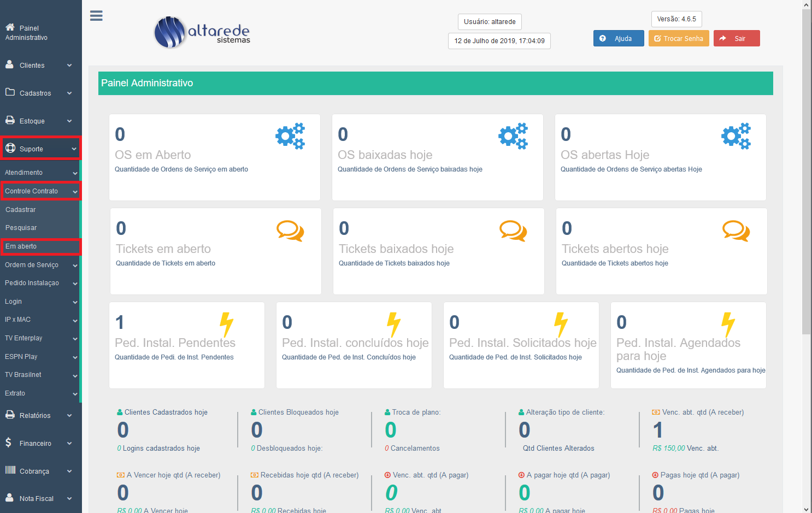Viewport: 812px width, 513px height.
Task: Click the Ajuda help button
Action: tap(619, 38)
